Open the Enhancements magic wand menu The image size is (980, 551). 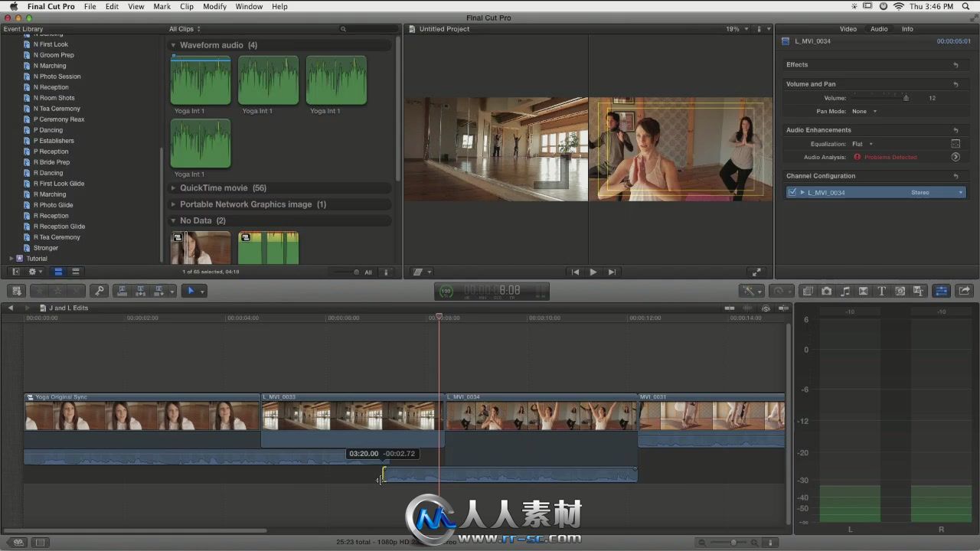750,291
